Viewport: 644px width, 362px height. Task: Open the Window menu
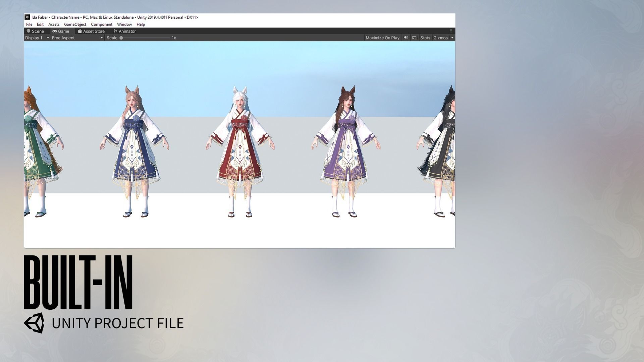(x=124, y=24)
